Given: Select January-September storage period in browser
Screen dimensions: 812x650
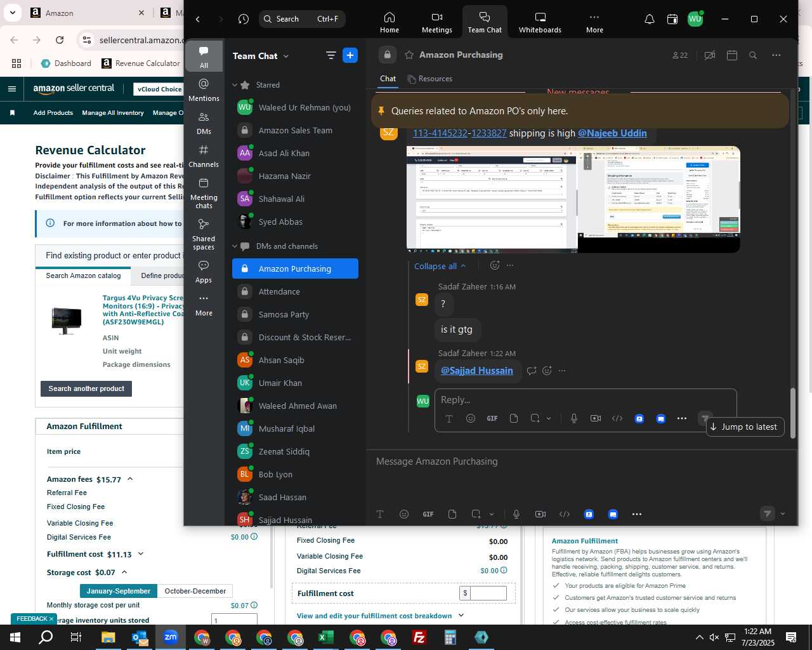Looking at the screenshot, I should point(119,591).
